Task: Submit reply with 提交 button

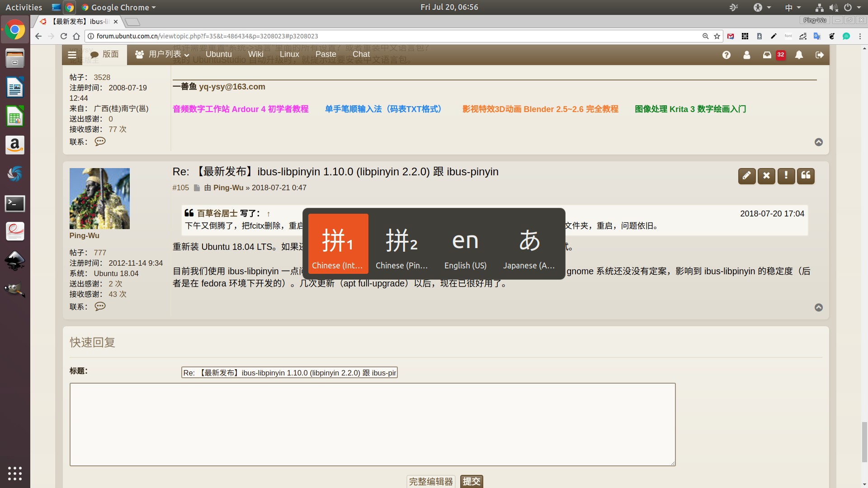Action: (472, 482)
